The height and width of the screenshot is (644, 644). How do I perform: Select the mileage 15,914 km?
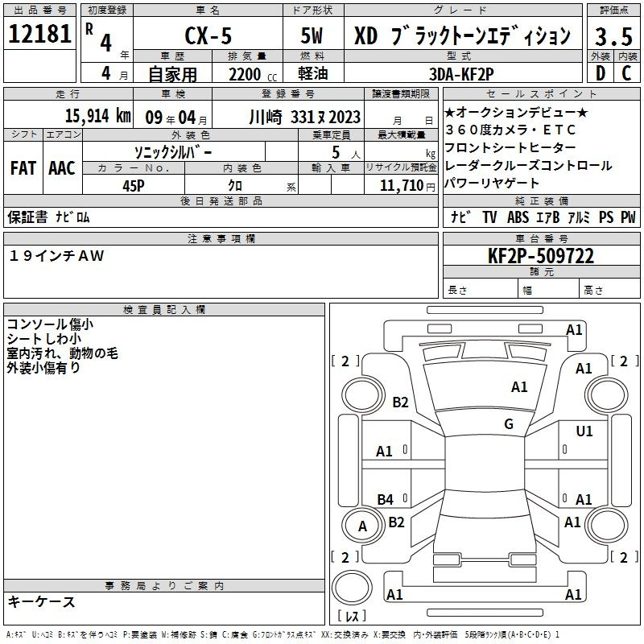coord(98,116)
